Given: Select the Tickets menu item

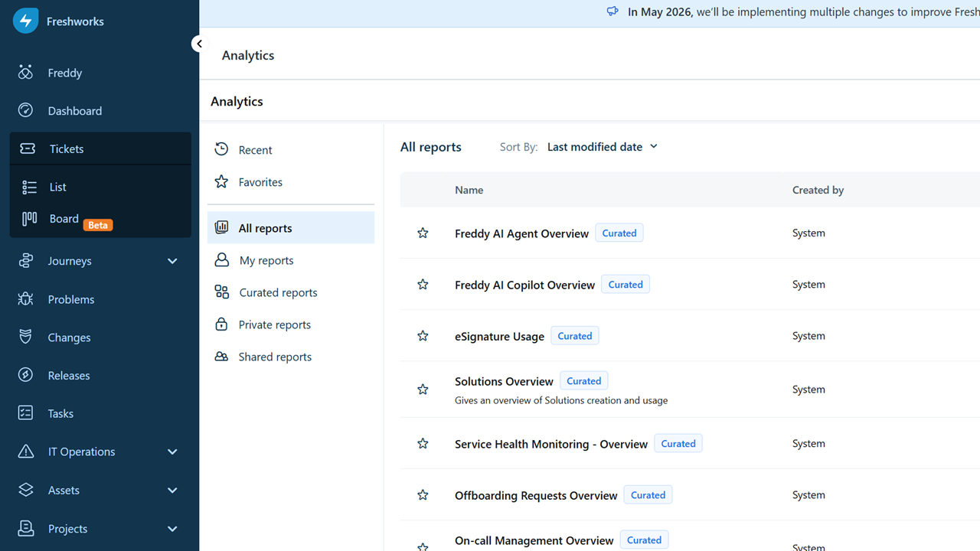Looking at the screenshot, I should (x=100, y=148).
